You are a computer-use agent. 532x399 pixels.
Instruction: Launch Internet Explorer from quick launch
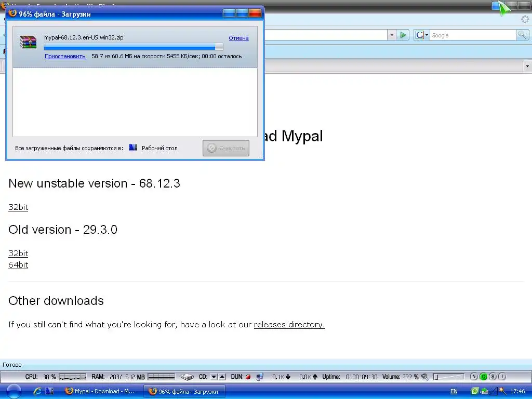tap(37, 391)
